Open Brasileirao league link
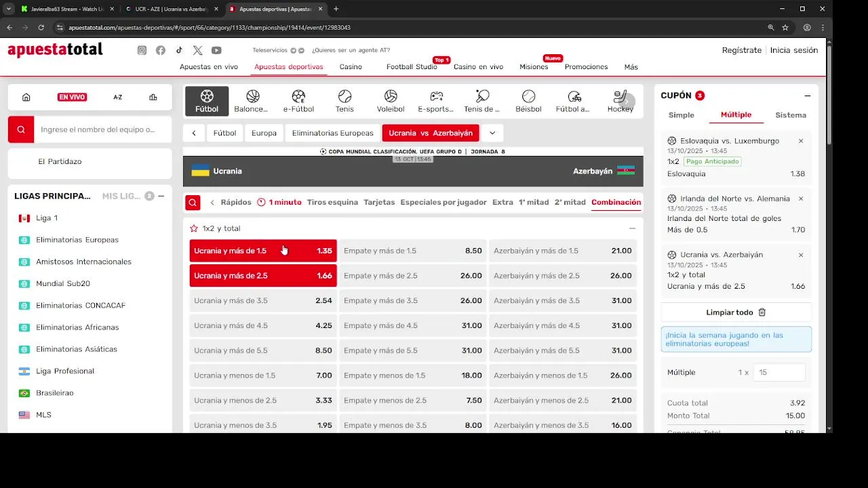This screenshot has height=488, width=868. 54,393
